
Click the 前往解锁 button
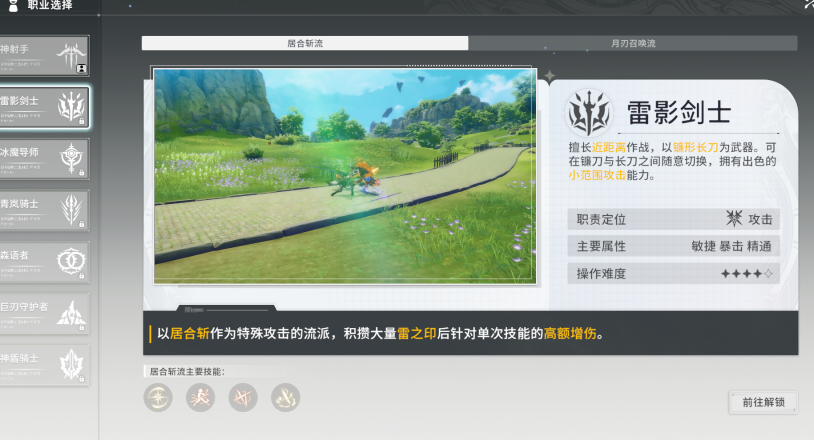coord(763,402)
